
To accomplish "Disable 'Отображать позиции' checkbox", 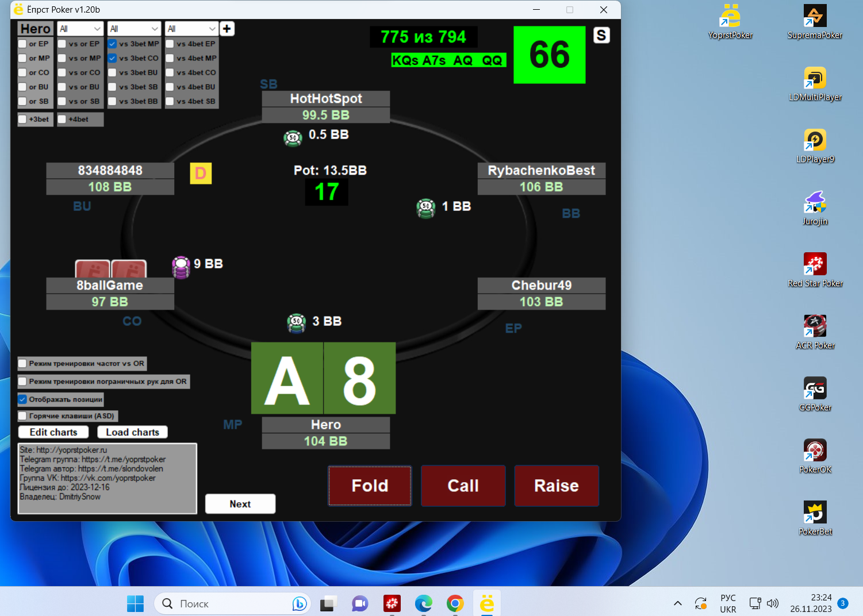I will [x=22, y=399].
